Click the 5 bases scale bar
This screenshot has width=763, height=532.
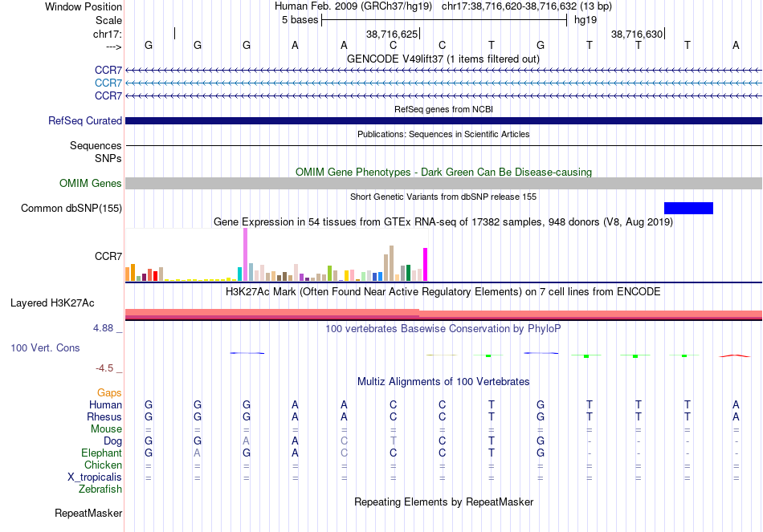(x=444, y=20)
